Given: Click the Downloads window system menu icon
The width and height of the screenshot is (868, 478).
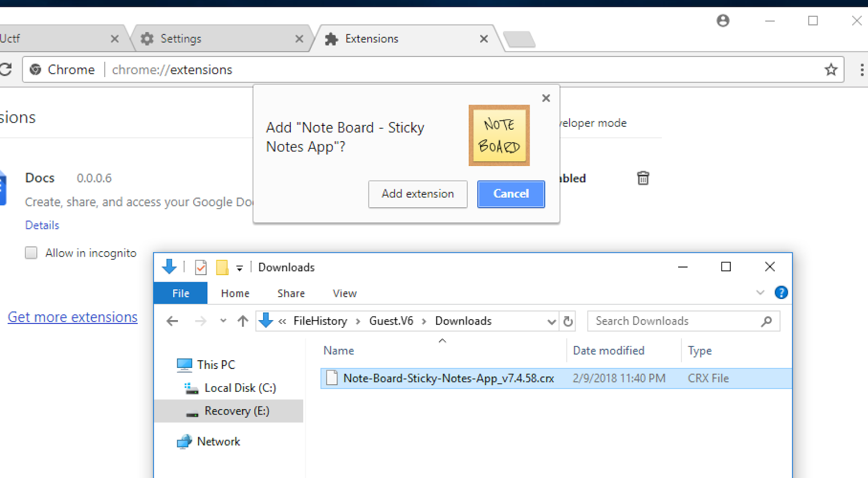Looking at the screenshot, I should [x=169, y=267].
